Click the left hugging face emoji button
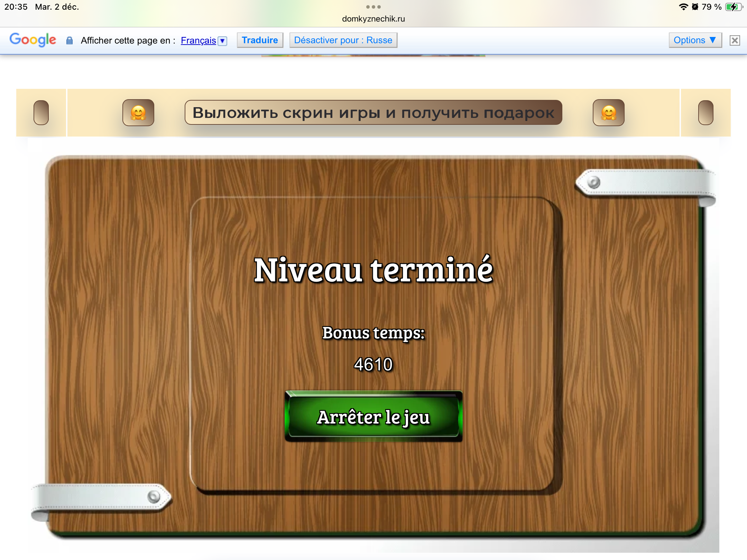 138,113
